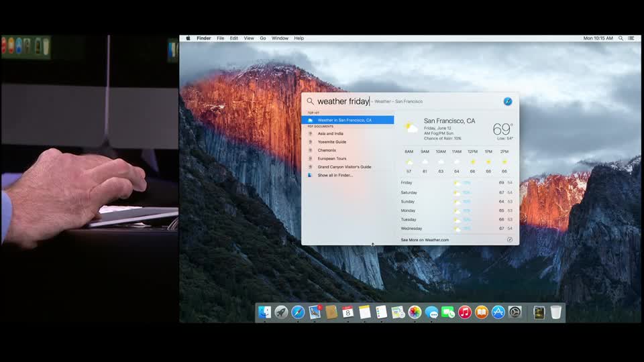Open the Window menu
The width and height of the screenshot is (644, 362).
pyautogui.click(x=280, y=38)
